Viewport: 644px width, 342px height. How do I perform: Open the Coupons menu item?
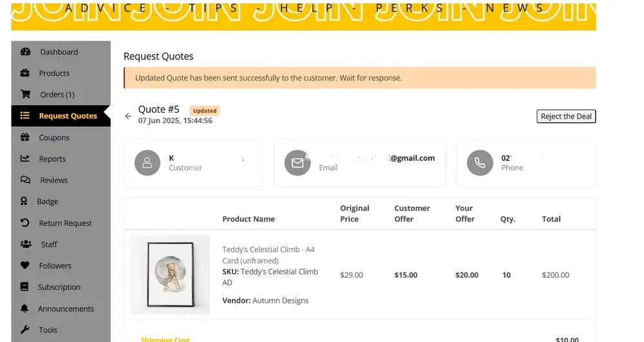pyautogui.click(x=61, y=138)
